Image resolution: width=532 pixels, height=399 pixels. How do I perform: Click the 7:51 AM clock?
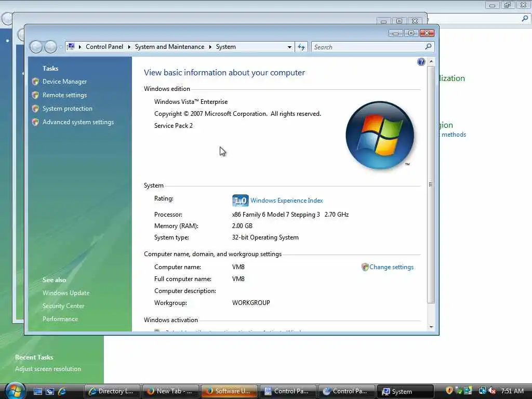pyautogui.click(x=512, y=391)
